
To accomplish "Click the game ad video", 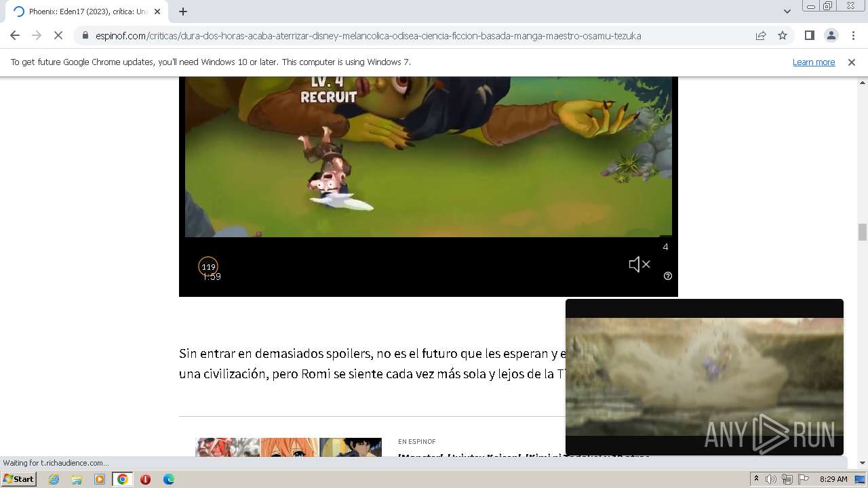I will (429, 157).
